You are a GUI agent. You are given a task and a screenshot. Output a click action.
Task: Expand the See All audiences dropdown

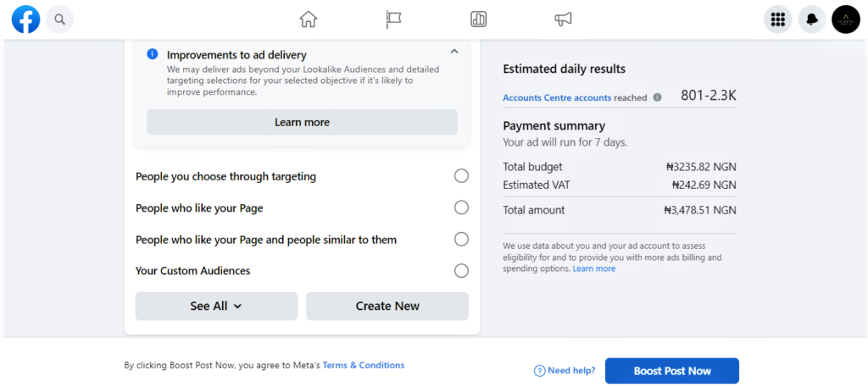pyautogui.click(x=216, y=307)
